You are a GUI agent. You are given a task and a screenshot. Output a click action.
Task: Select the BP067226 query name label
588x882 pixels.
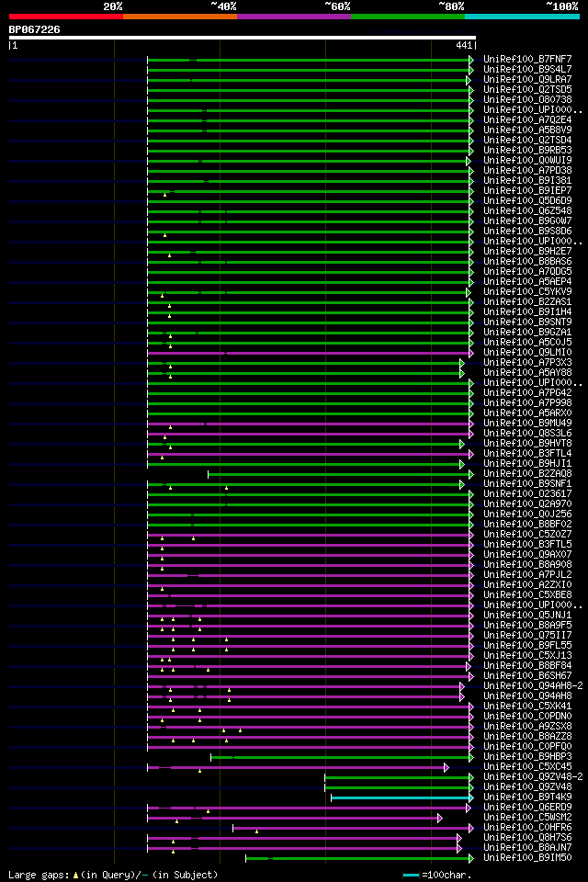tap(34, 29)
